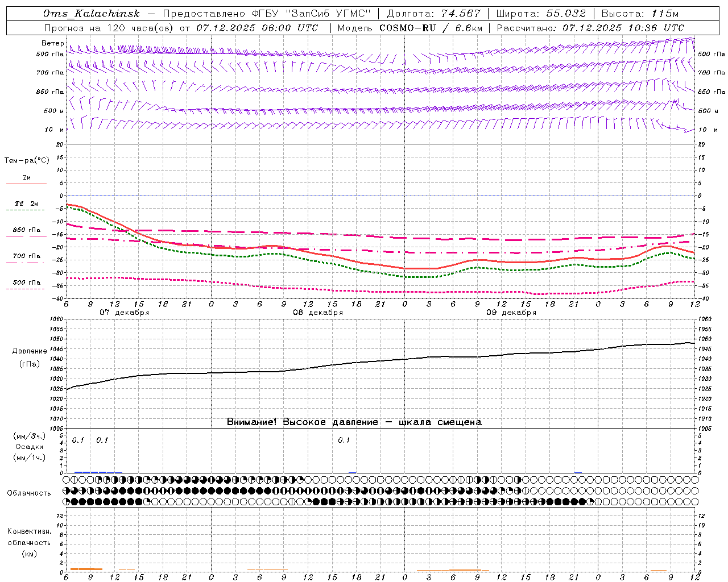Click the dashed line sample under "Td 2м"
The height and width of the screenshot is (582, 728).
[26, 210]
